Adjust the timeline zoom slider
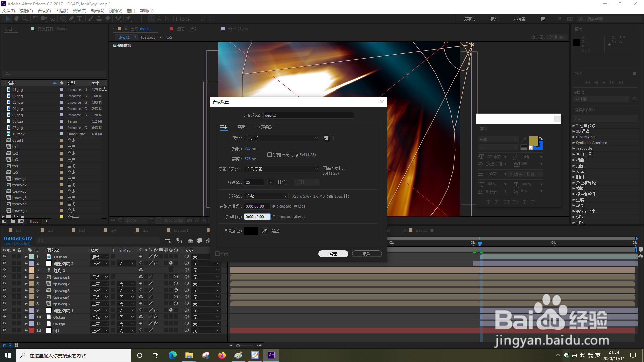 click(x=238, y=346)
